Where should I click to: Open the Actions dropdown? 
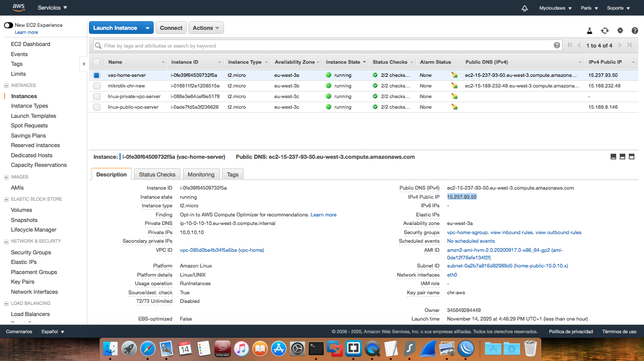pyautogui.click(x=206, y=28)
